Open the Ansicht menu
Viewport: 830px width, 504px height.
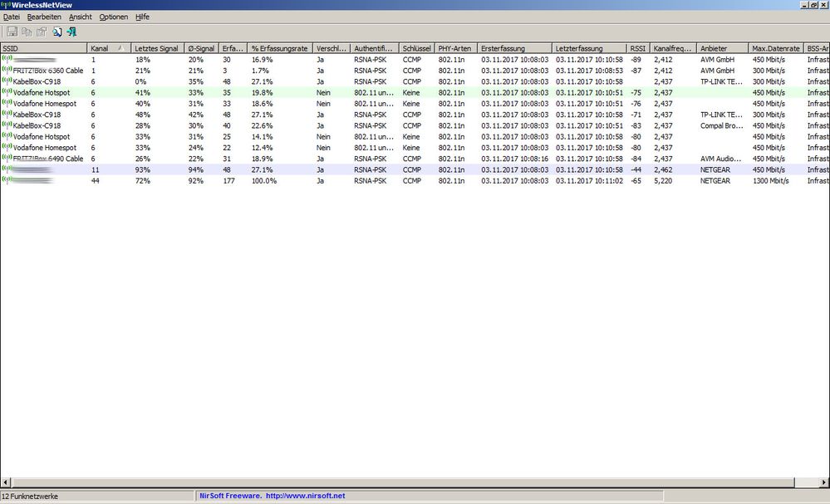tap(80, 17)
